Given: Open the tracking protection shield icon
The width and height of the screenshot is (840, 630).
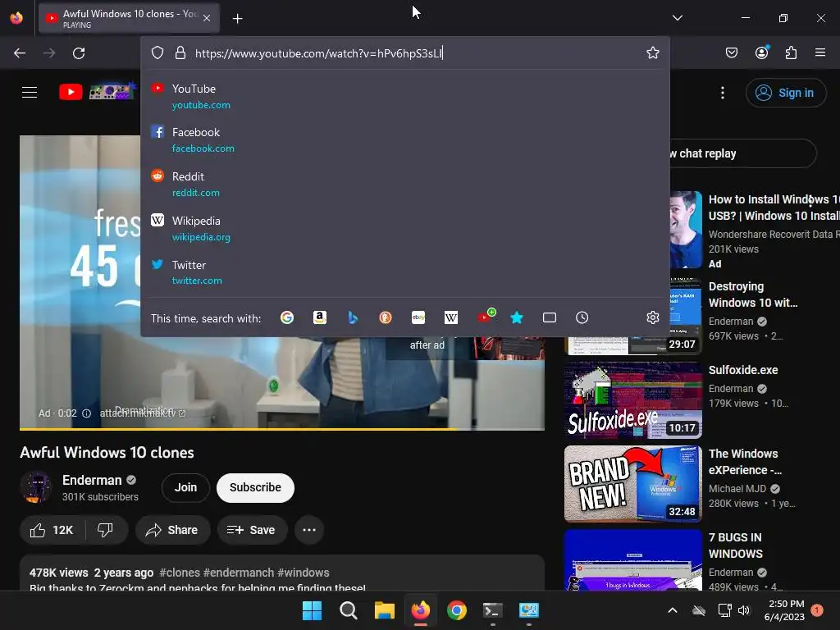Looking at the screenshot, I should 157,52.
